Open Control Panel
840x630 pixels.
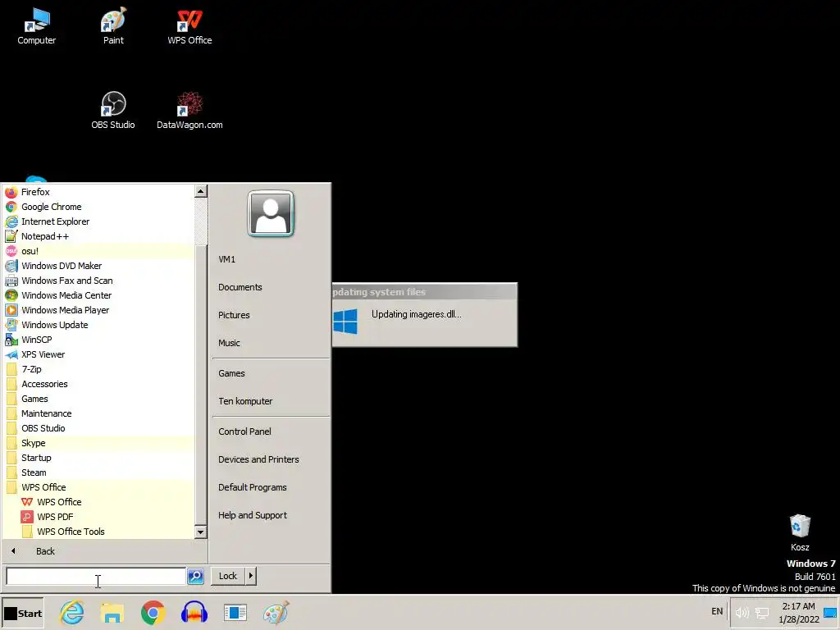pyautogui.click(x=244, y=431)
